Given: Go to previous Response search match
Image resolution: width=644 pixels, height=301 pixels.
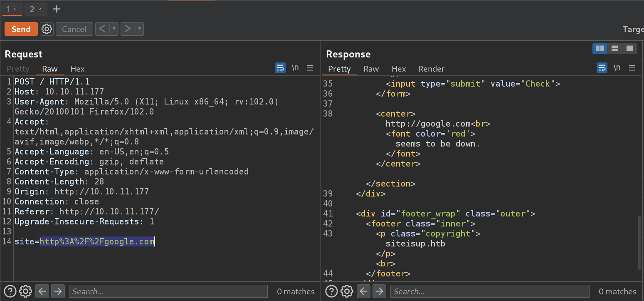Looking at the screenshot, I should click(364, 291).
